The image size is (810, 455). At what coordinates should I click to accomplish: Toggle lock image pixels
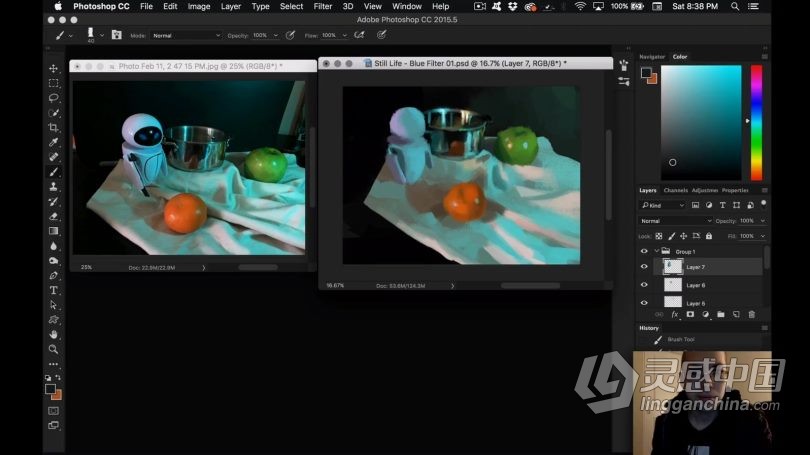point(671,236)
